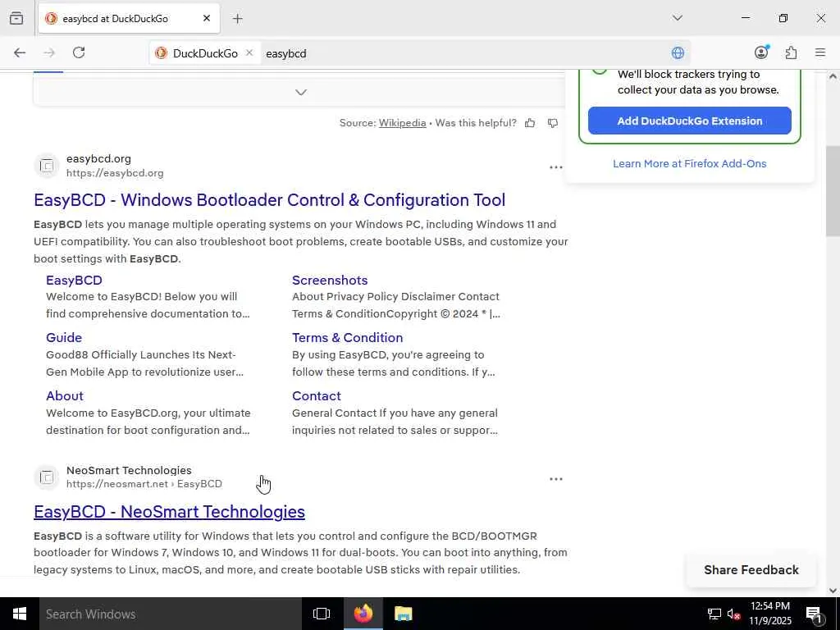Click the scrollbar down arrow
Image resolution: width=840 pixels, height=630 pixels.
[833, 591]
